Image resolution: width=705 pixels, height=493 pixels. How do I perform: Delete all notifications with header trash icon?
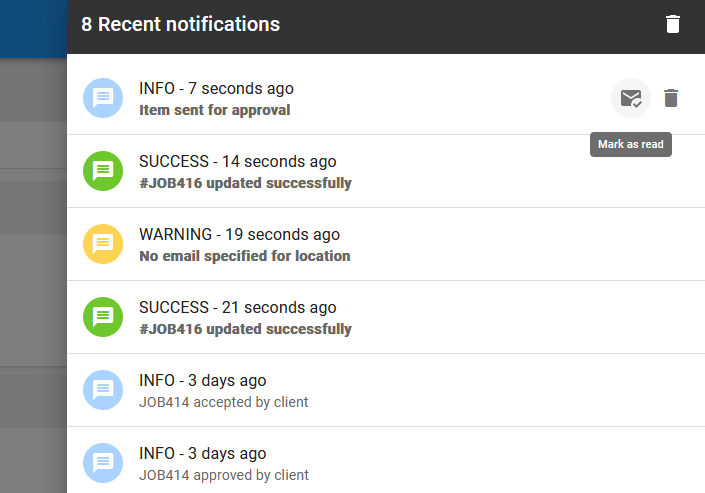[673, 24]
